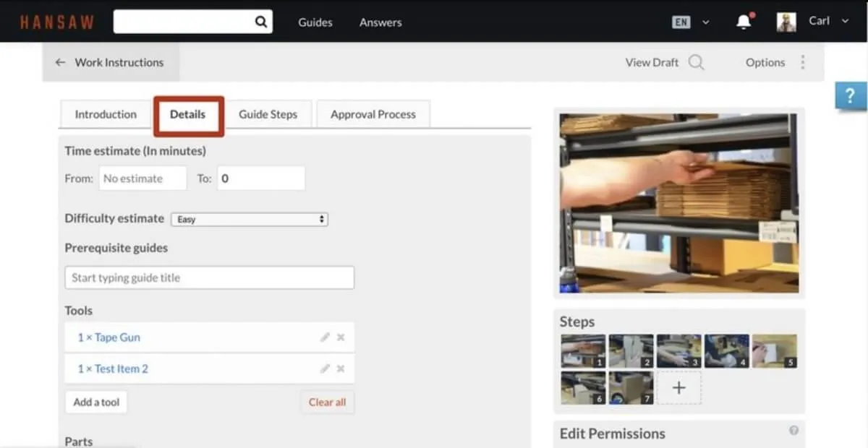Open the EN language dropdown
The height and width of the screenshot is (448, 868).
pyautogui.click(x=691, y=22)
